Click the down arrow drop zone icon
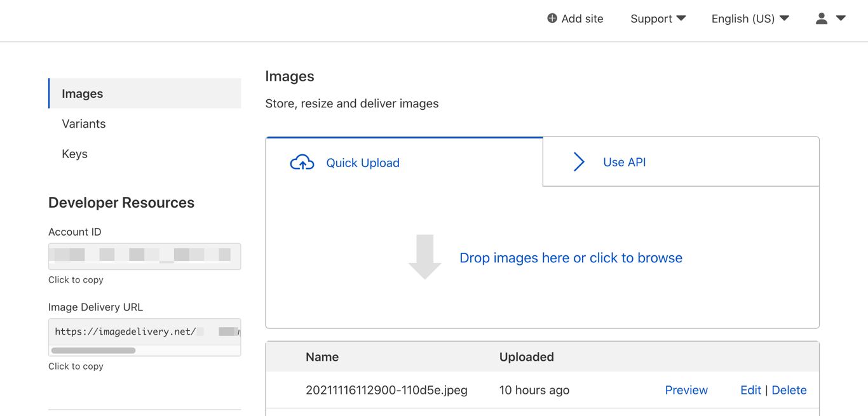 tap(424, 257)
